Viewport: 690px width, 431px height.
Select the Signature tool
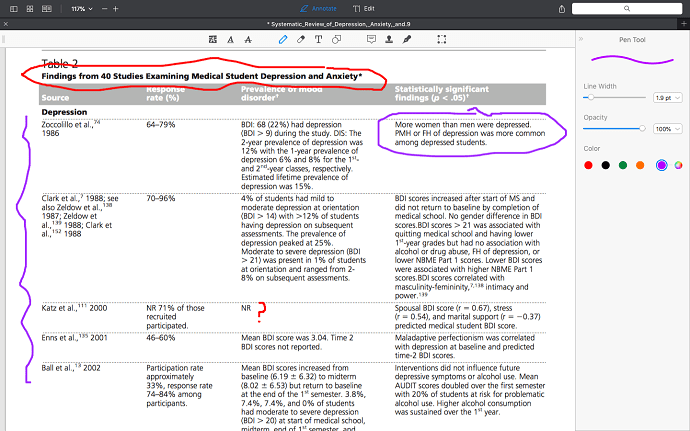(407, 40)
